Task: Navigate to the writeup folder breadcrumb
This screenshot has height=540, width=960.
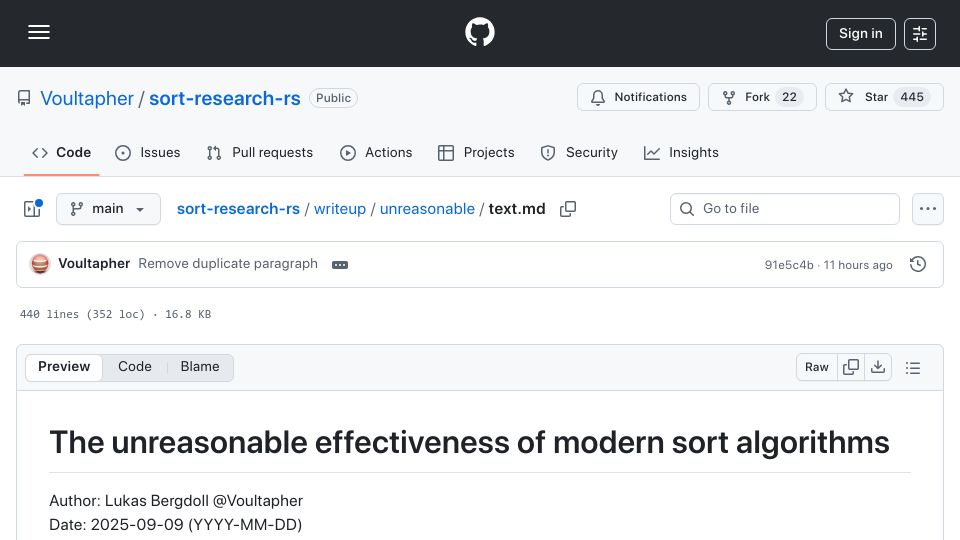Action: click(x=340, y=209)
